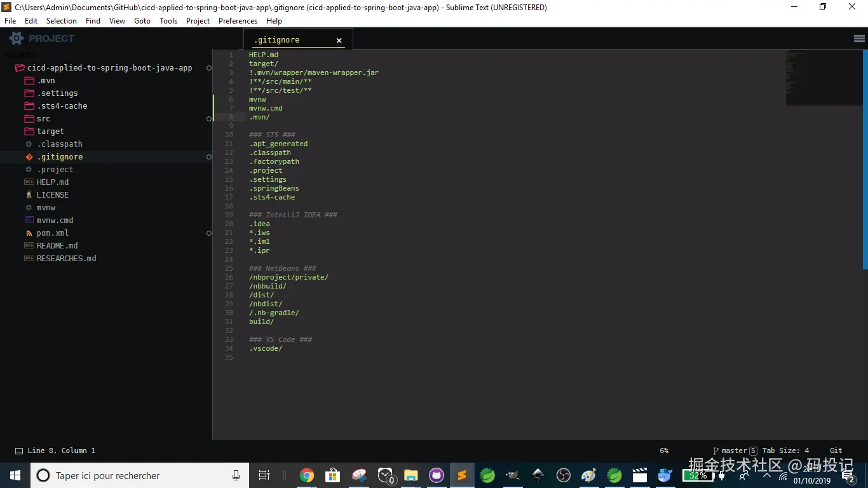Viewport: 868px width, 488px height.
Task: Open the PROJECT gear icon in sidebar header
Action: 17,39
